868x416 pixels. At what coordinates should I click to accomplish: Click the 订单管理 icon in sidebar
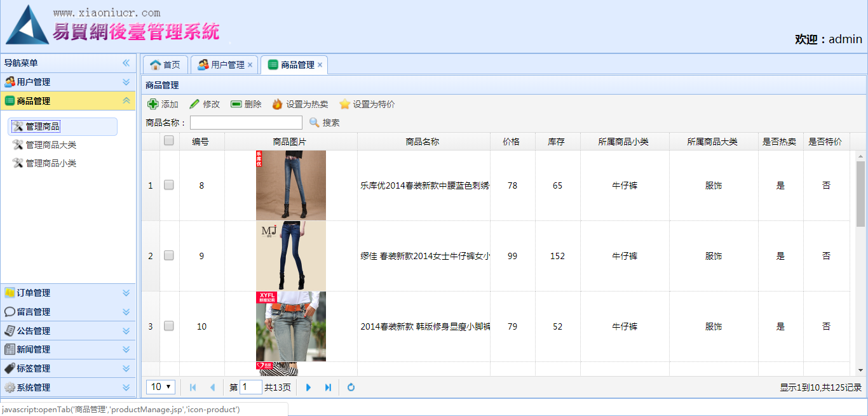pos(10,293)
